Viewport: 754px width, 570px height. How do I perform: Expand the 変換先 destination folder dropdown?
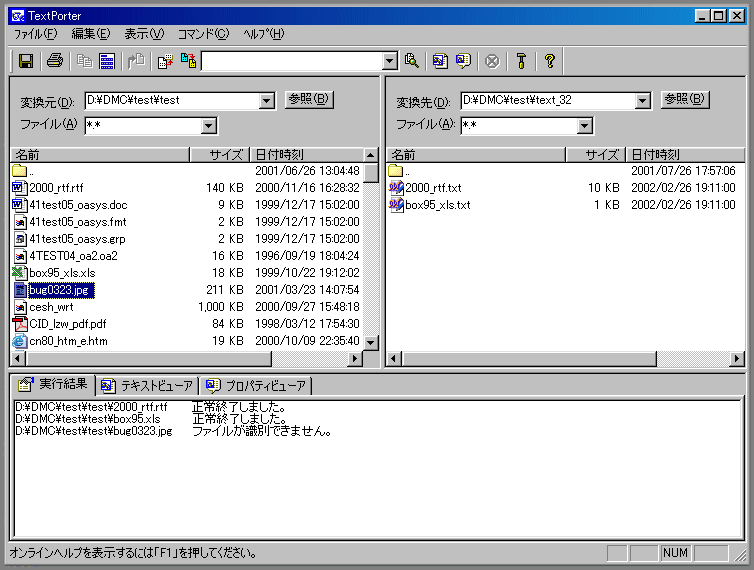click(x=642, y=101)
